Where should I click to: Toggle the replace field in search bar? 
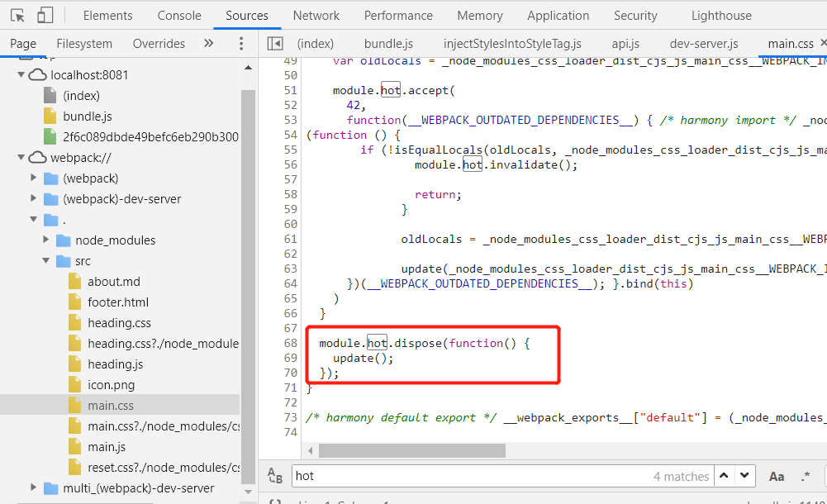275,476
